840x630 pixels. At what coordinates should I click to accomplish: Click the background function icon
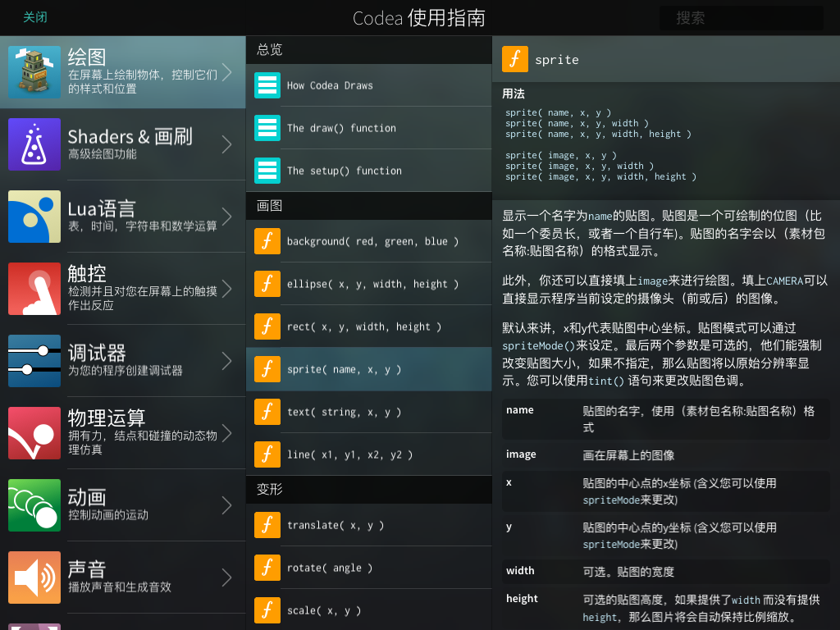click(267, 241)
